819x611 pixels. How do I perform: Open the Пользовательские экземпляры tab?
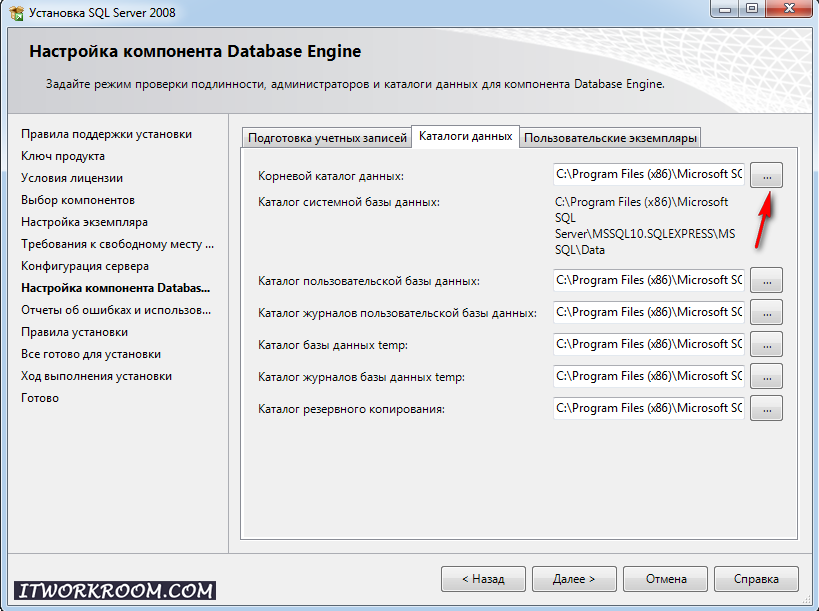click(x=610, y=138)
